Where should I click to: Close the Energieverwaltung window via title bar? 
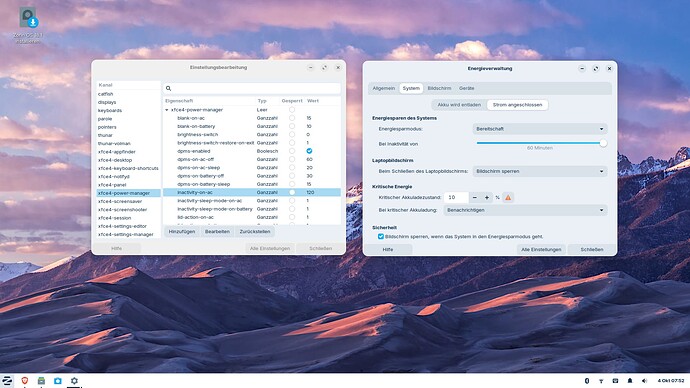click(609, 69)
